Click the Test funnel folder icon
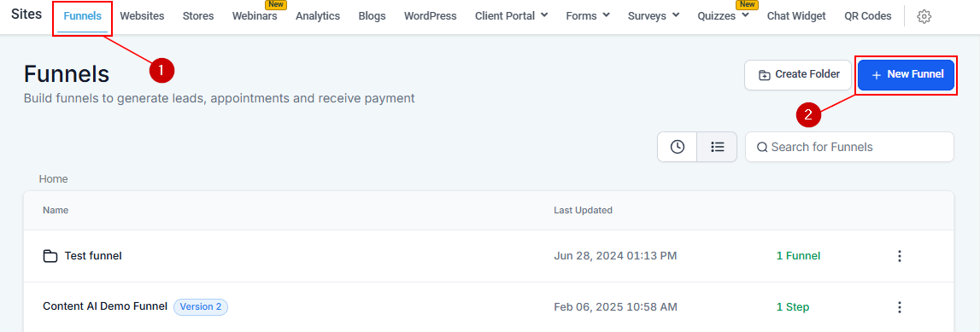This screenshot has height=332, width=980. tap(50, 256)
